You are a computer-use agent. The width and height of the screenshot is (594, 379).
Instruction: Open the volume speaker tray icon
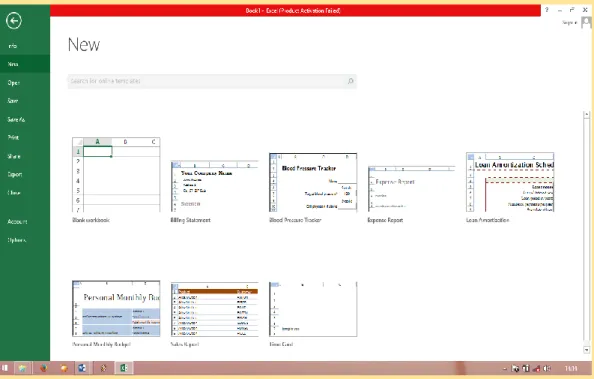(547, 368)
